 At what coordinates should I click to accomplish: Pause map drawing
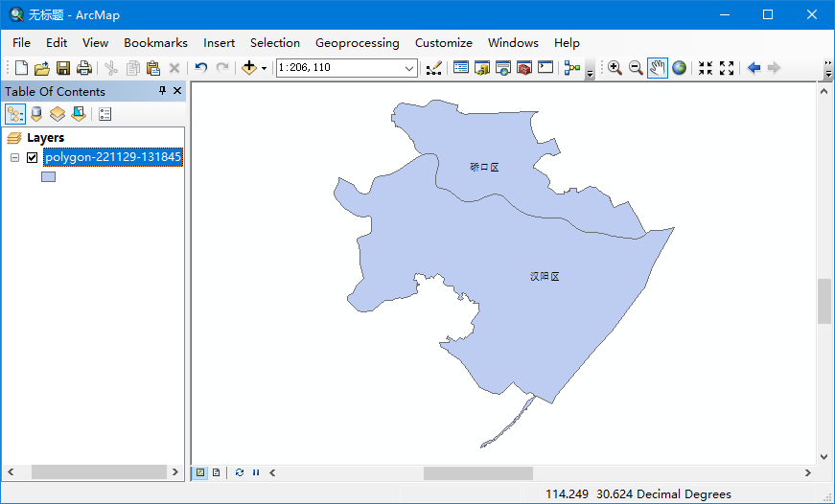tap(256, 472)
